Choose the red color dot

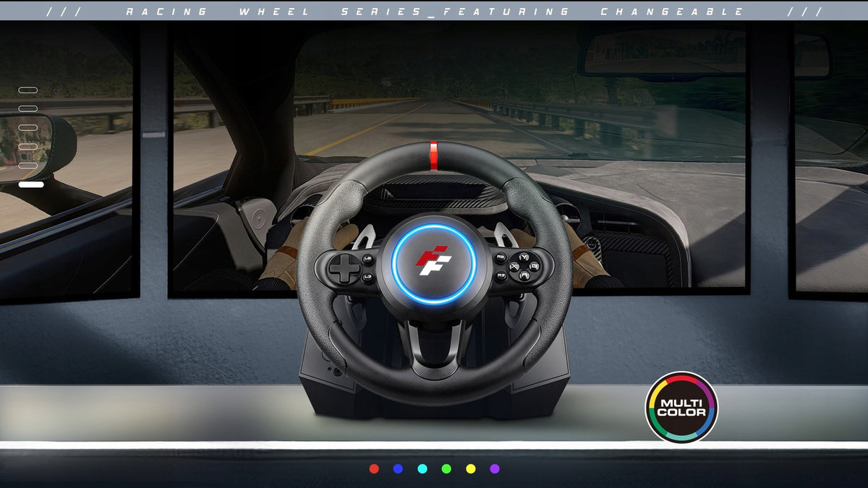(x=374, y=468)
